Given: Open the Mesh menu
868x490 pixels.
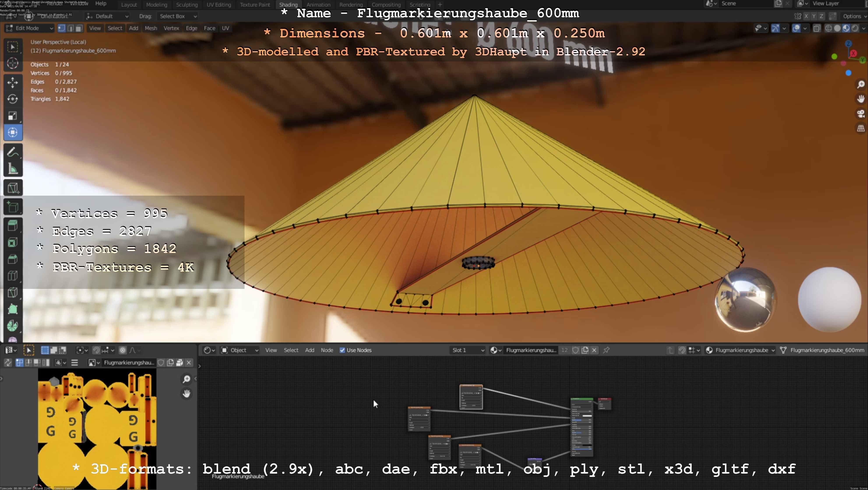Looking at the screenshot, I should [x=151, y=28].
